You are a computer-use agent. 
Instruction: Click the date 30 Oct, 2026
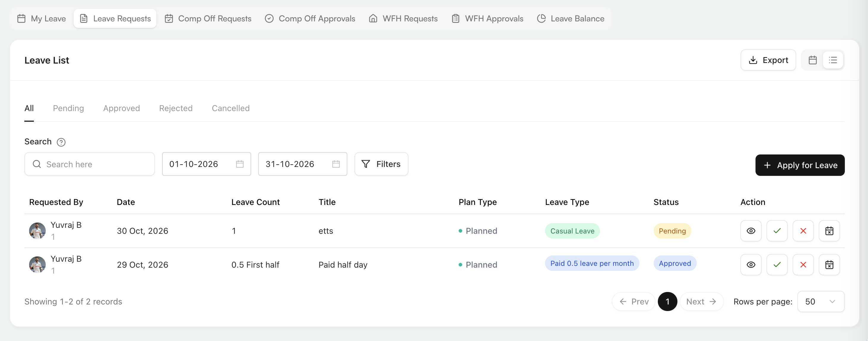[142, 231]
